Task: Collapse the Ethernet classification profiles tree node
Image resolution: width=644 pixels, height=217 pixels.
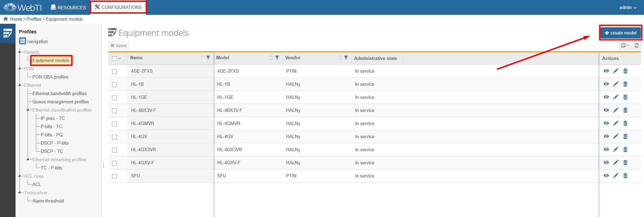Action: (x=28, y=110)
